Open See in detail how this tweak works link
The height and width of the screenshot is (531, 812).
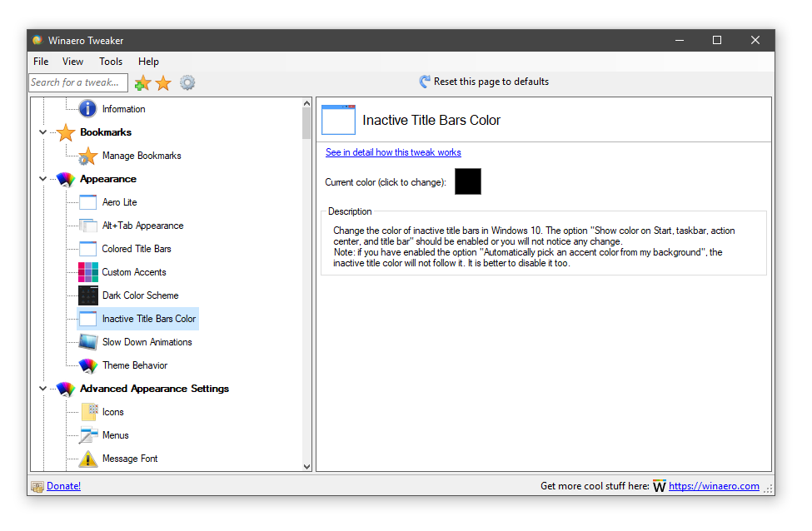393,152
